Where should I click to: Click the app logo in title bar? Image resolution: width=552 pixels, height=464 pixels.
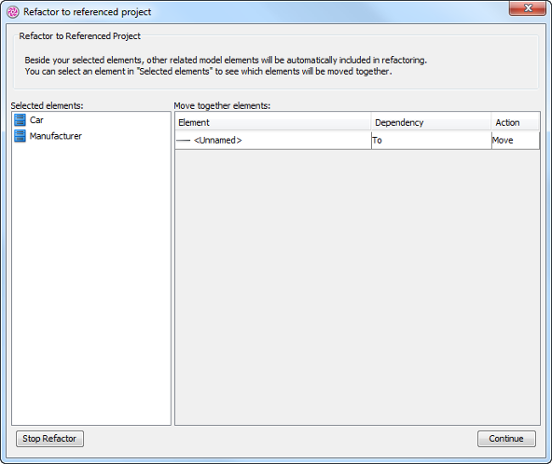[13, 12]
